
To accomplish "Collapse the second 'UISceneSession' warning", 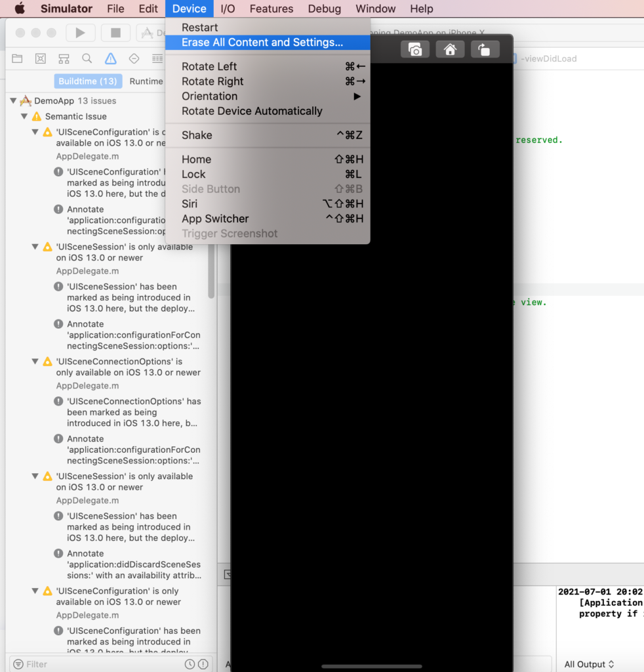I will pos(35,476).
